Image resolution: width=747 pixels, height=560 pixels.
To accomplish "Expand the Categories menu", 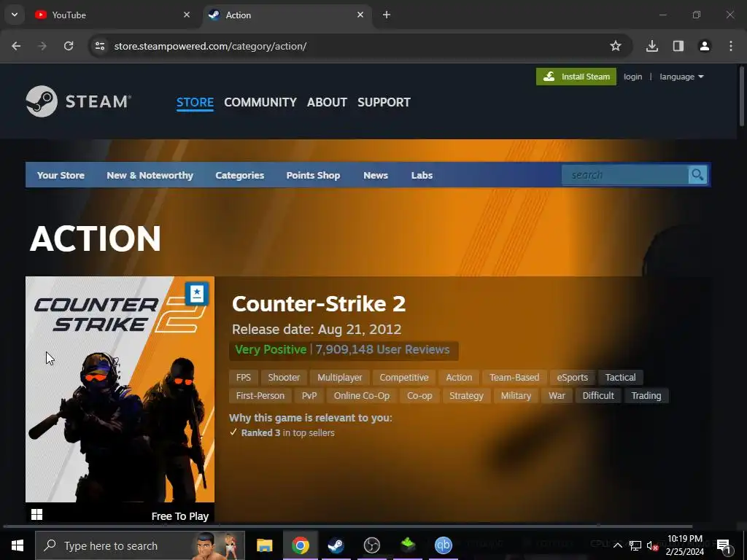I will 239,175.
